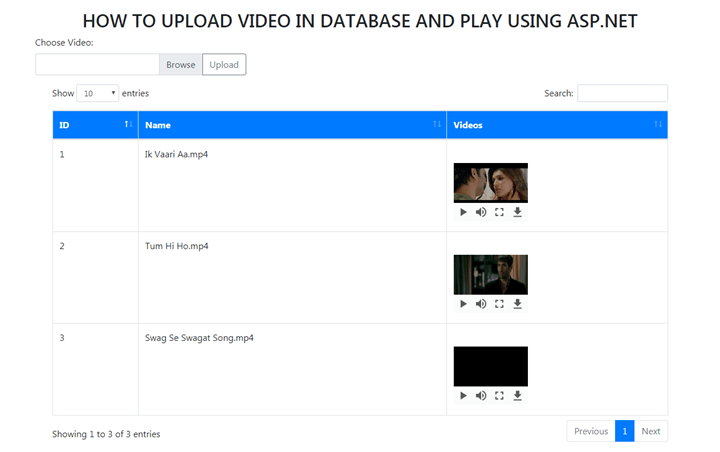Viewport: 720px width, 452px height.
Task: Click the Tum Hi Ho video thumbnail
Action: pos(490,275)
